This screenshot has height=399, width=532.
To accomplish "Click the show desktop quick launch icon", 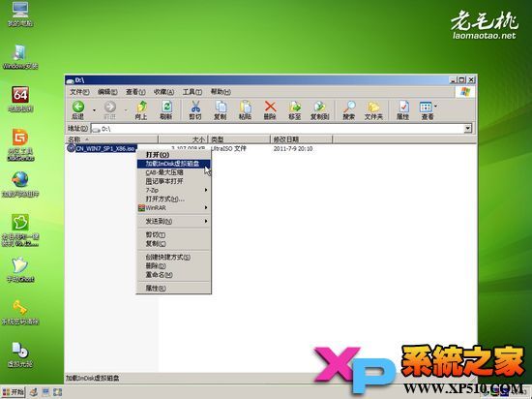I will [45, 392].
